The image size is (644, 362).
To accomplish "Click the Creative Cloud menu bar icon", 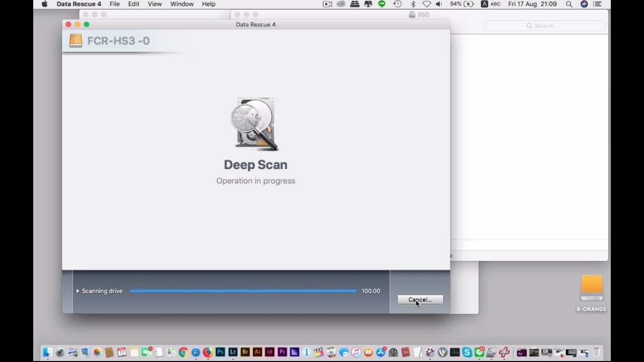I will click(x=341, y=4).
